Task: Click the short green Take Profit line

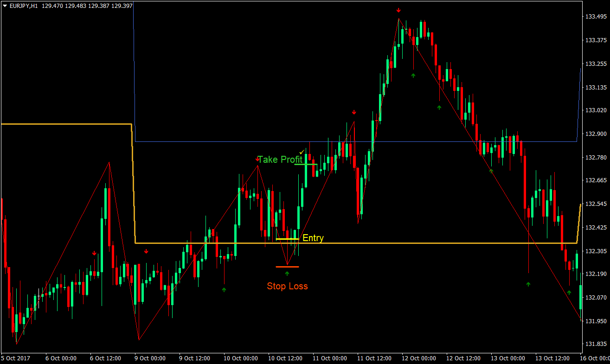Action: point(306,164)
